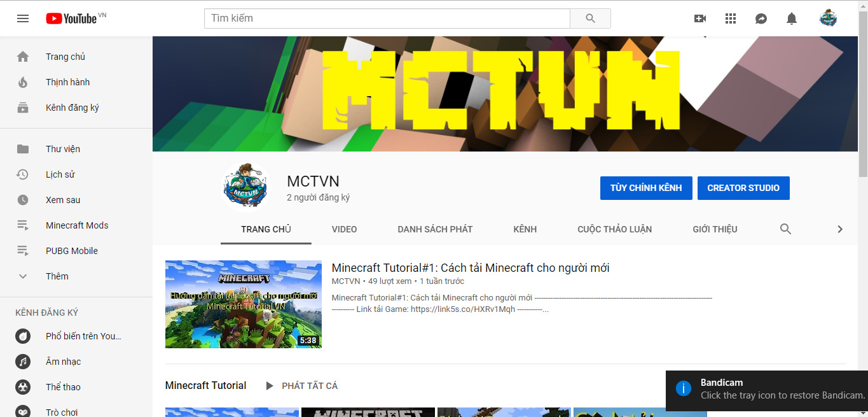Click the Âm nhạc music icon
This screenshot has height=417, width=868.
coord(23,362)
